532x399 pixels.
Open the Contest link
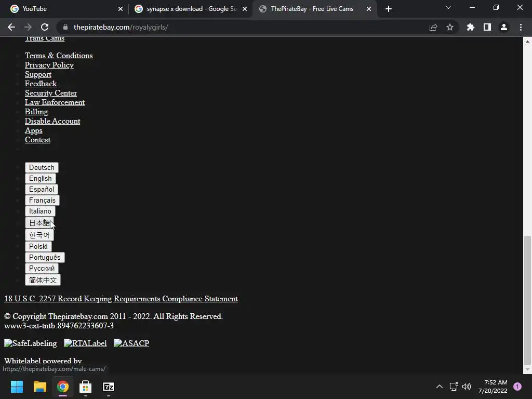click(x=37, y=140)
